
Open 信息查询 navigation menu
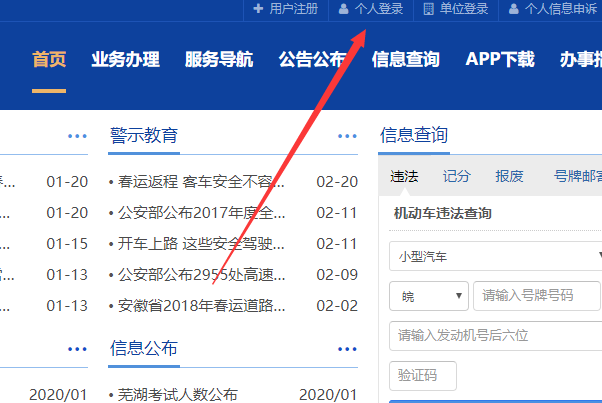click(406, 59)
